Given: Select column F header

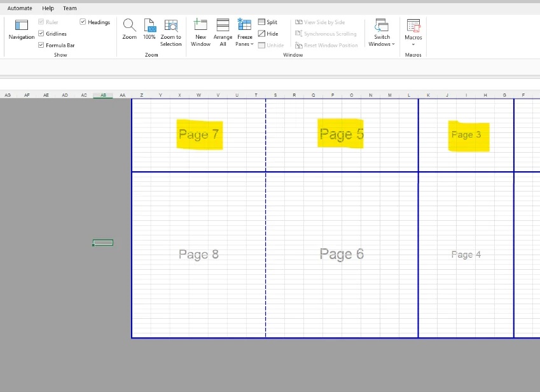Looking at the screenshot, I should pos(523,95).
